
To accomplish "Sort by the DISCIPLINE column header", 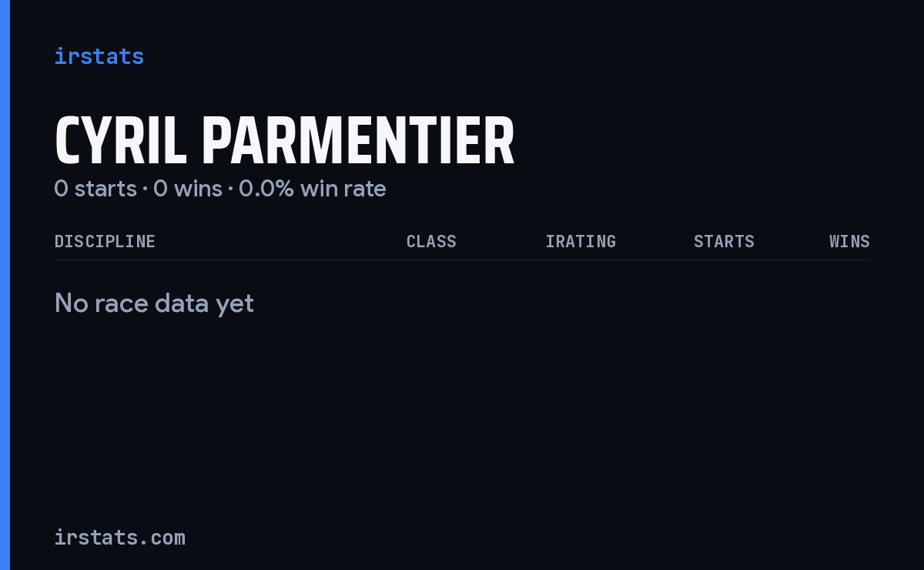I will (105, 242).
